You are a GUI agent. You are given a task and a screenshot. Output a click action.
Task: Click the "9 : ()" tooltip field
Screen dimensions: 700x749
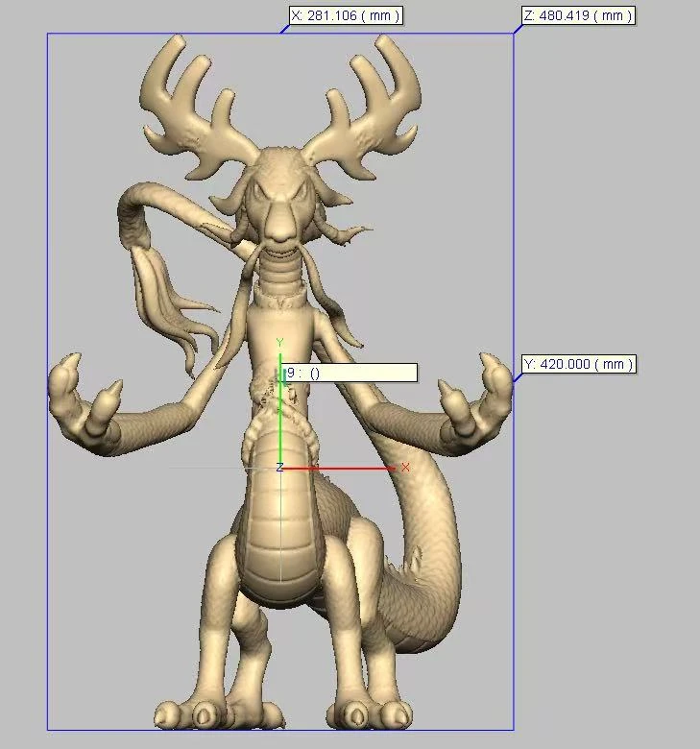tap(350, 373)
